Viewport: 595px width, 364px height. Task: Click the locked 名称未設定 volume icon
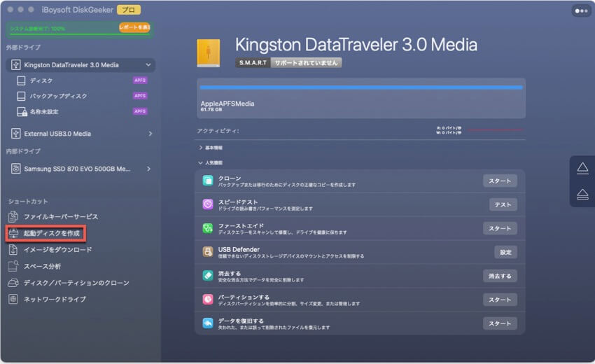click(22, 111)
